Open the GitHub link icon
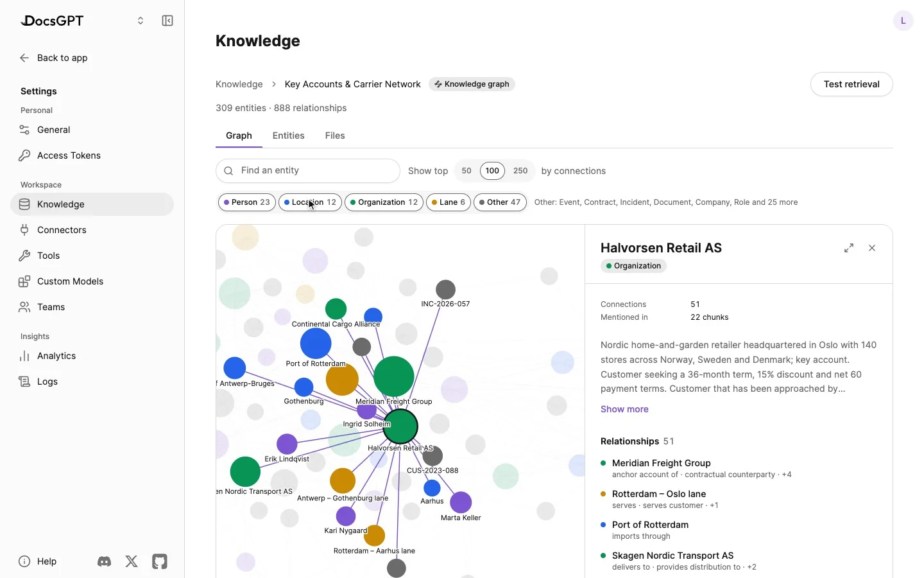Image resolution: width=924 pixels, height=578 pixels. click(x=160, y=561)
